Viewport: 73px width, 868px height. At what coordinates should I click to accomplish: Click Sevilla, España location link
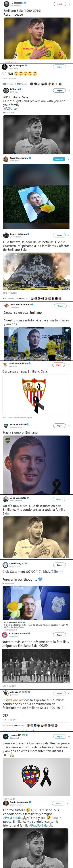[26, 417]
